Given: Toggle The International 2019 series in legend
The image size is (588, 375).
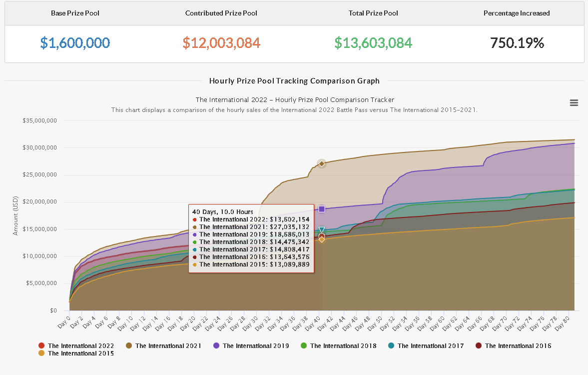Looking at the screenshot, I should tap(251, 345).
